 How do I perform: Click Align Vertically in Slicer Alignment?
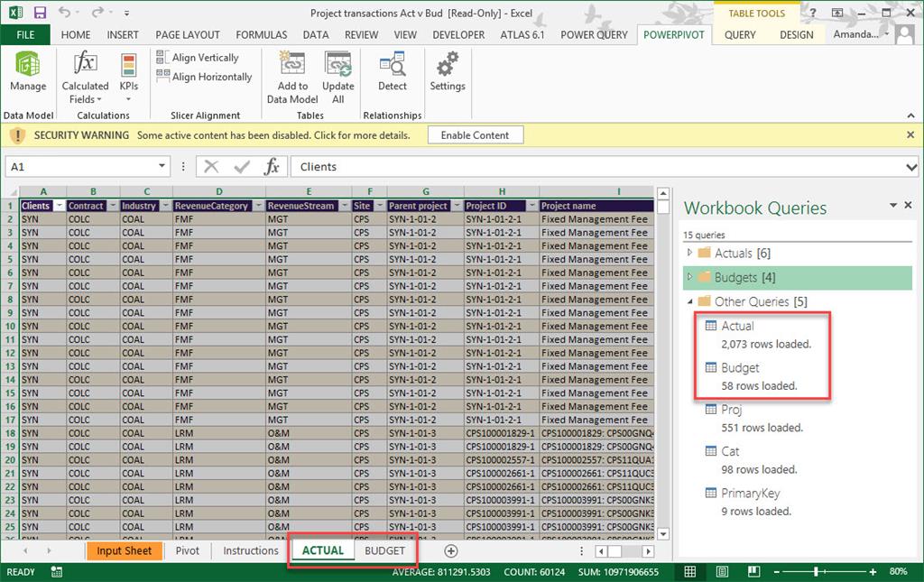(x=198, y=58)
